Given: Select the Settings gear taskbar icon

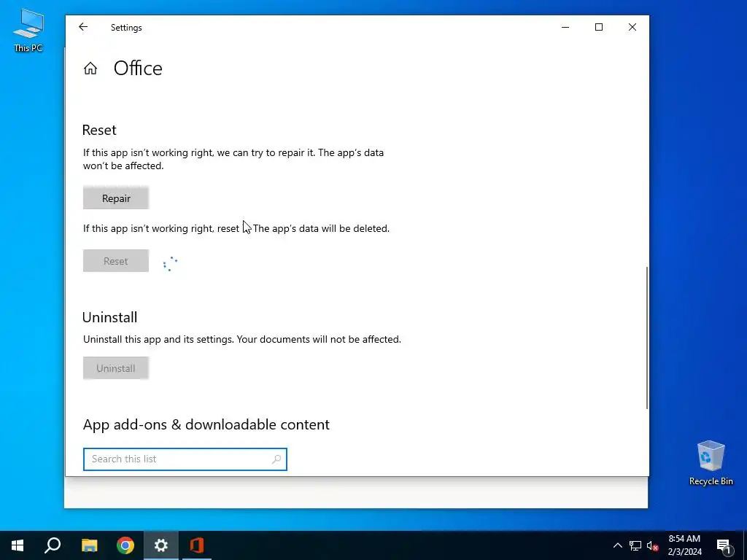Looking at the screenshot, I should tap(161, 545).
